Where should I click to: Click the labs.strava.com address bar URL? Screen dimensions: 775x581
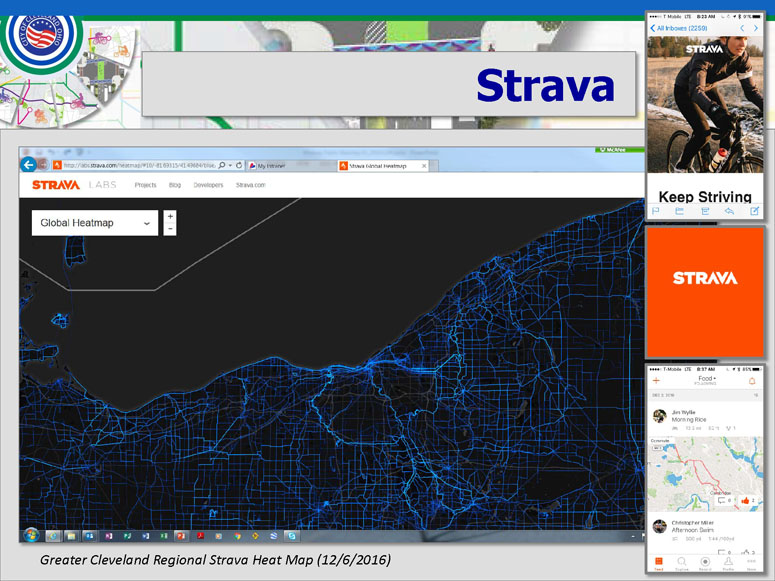point(139,165)
